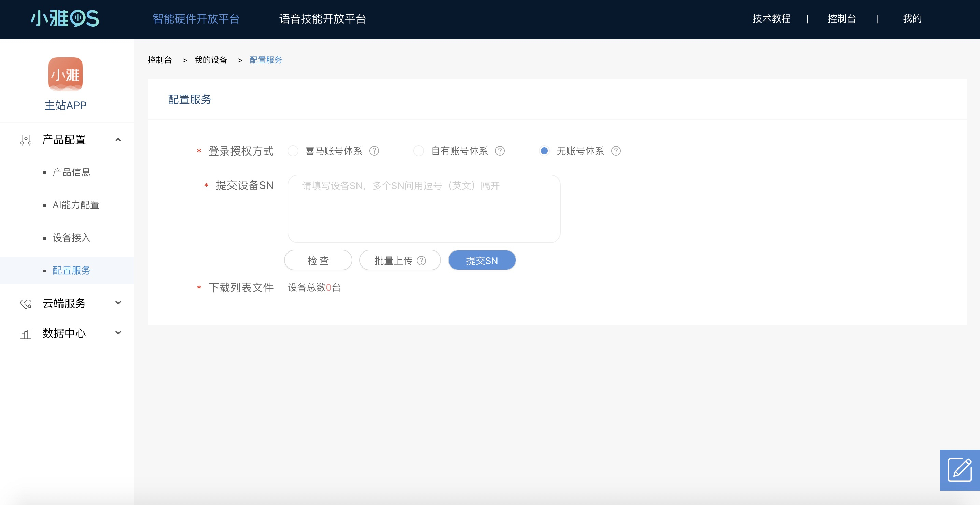Image resolution: width=980 pixels, height=505 pixels.
Task: Click the 云端服务 section title
Action: [64, 303]
